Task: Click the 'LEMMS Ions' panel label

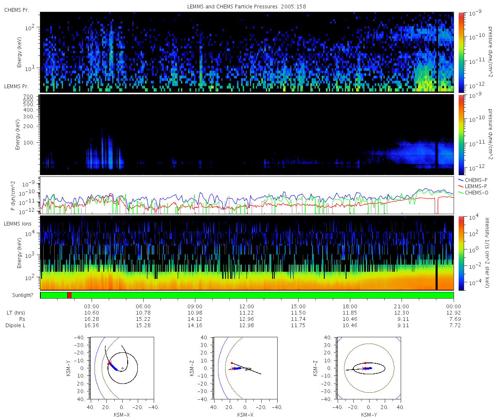Action: pyautogui.click(x=17, y=223)
